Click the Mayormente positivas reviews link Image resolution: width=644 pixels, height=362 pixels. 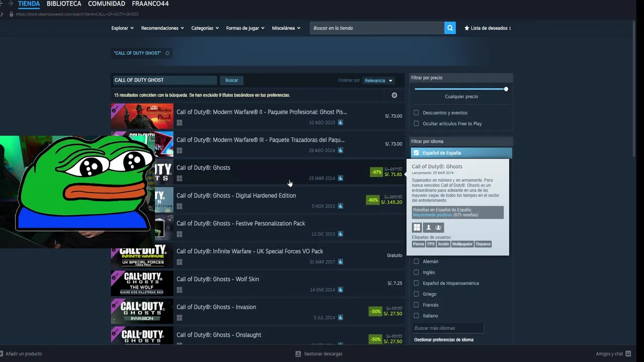433,215
